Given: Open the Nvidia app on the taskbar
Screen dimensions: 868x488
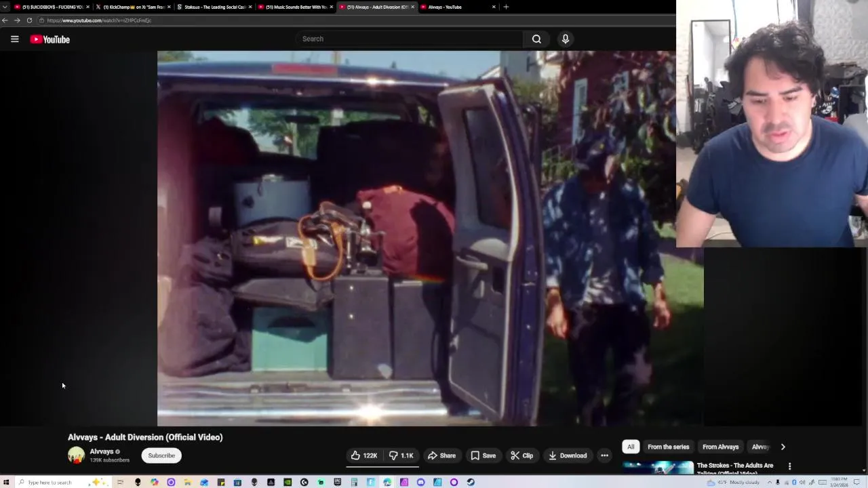Looking at the screenshot, I should 287,482.
